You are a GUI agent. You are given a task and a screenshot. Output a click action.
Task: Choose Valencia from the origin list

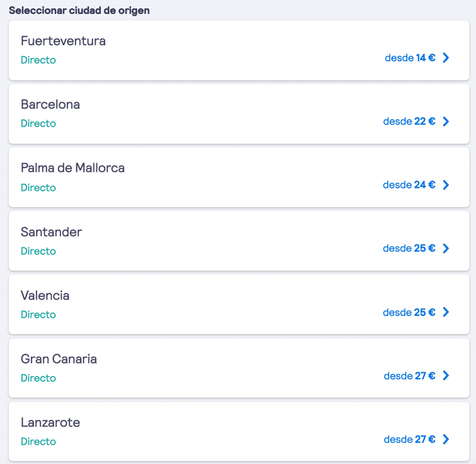click(x=45, y=295)
